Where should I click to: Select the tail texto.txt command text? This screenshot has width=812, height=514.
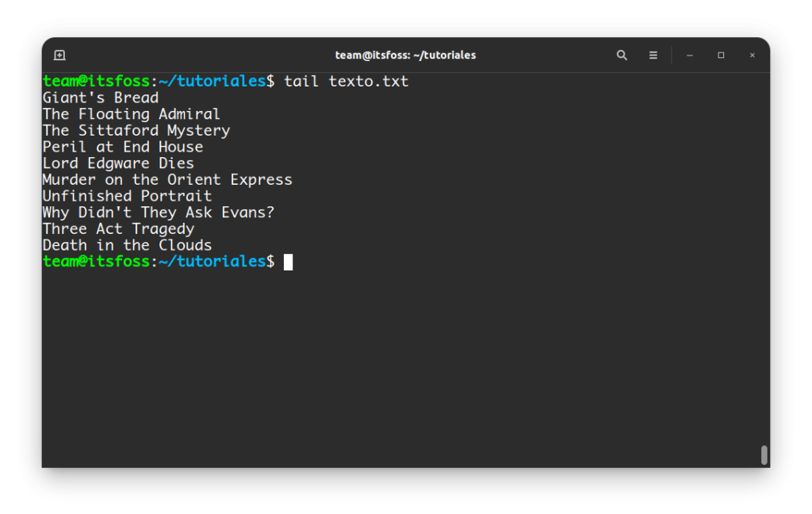pyautogui.click(x=345, y=80)
